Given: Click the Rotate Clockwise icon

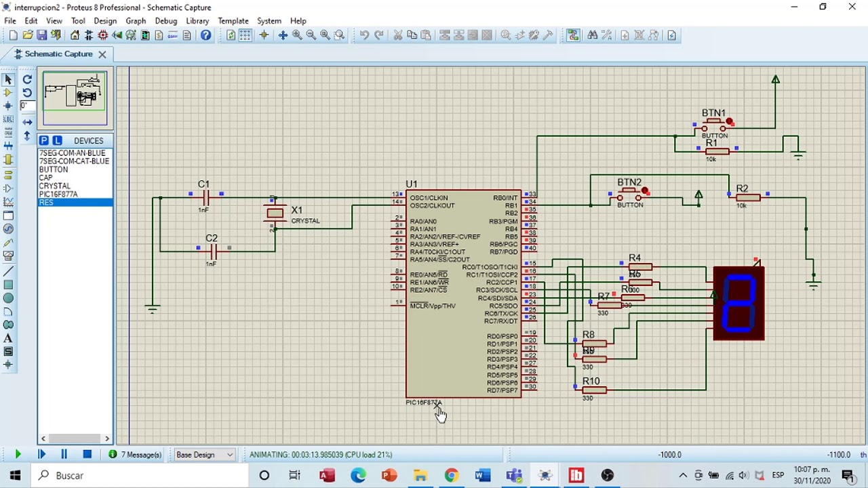Looking at the screenshot, I should point(27,79).
